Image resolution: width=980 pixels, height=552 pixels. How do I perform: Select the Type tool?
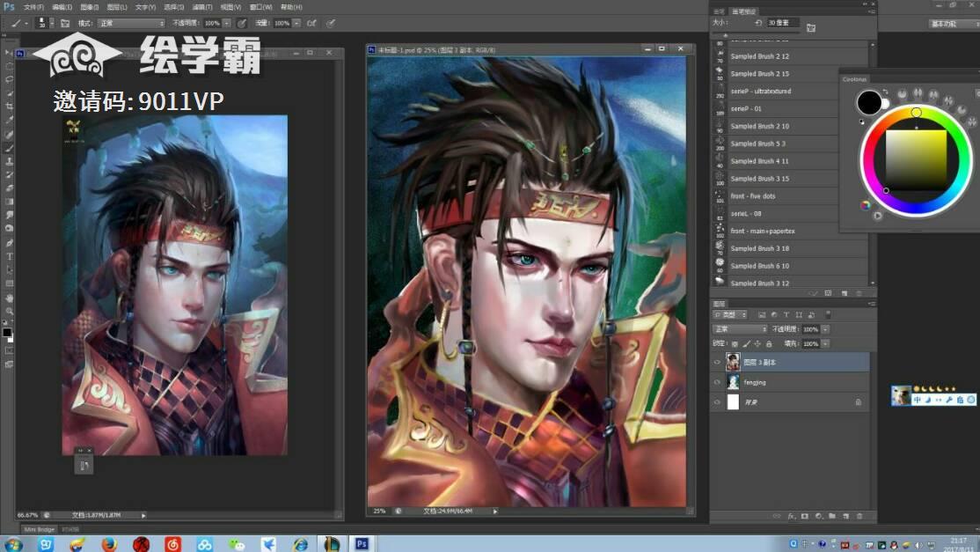pyautogui.click(x=9, y=256)
